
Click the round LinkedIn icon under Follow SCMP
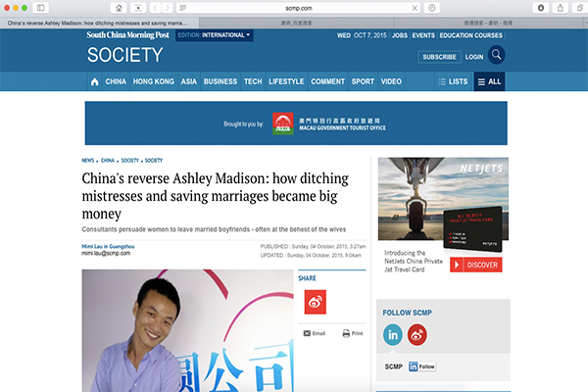coord(394,334)
